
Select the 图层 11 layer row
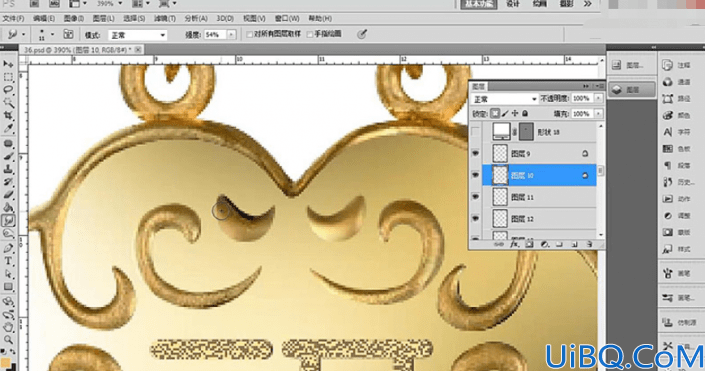[540, 197]
